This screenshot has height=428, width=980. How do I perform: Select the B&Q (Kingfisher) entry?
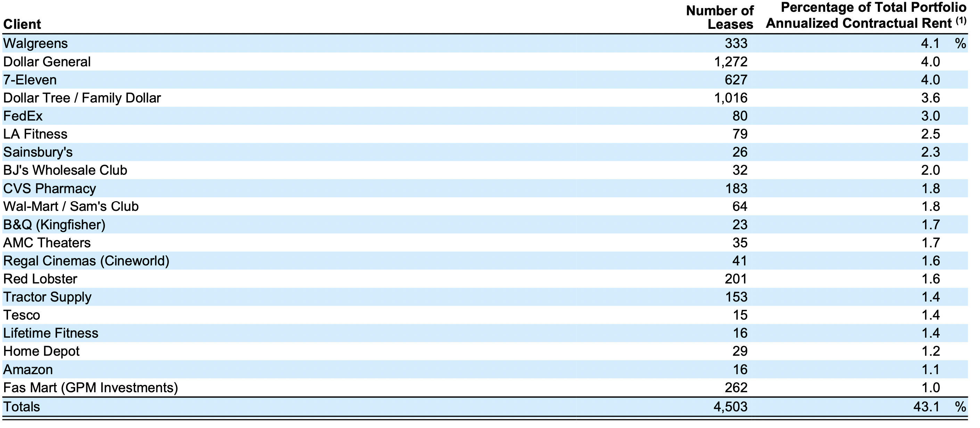(x=54, y=224)
